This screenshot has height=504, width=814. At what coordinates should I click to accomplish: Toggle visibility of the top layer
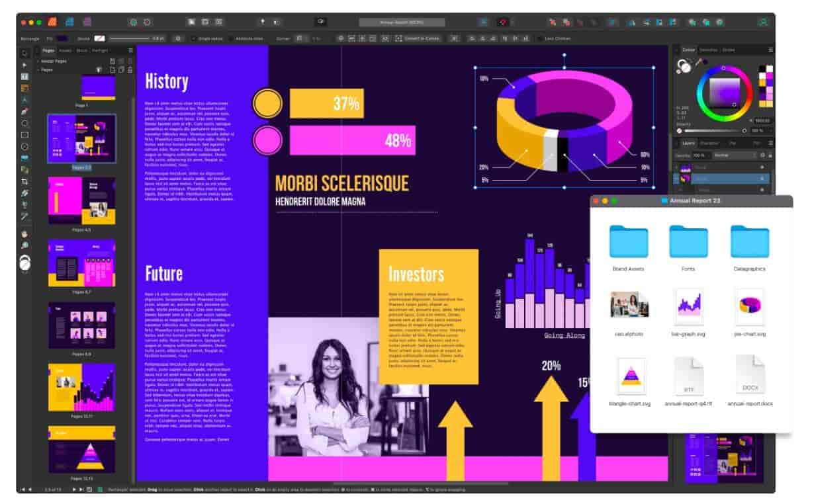[762, 167]
